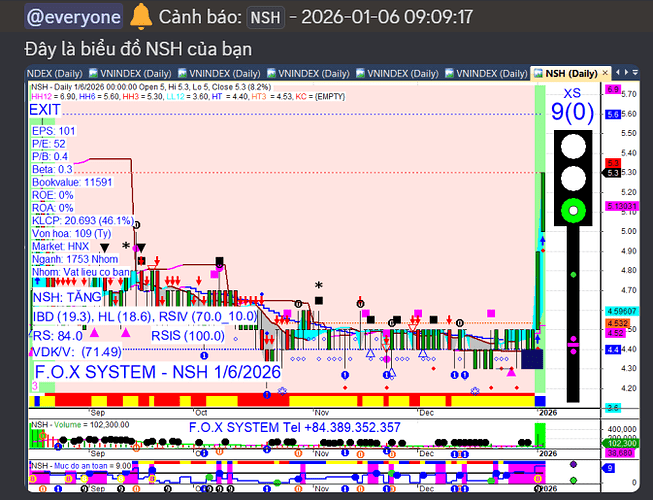Click F.O.X SYSTEM - NSH 1/6/2026 title
Viewport: 653px width, 500px height.
pos(157,372)
